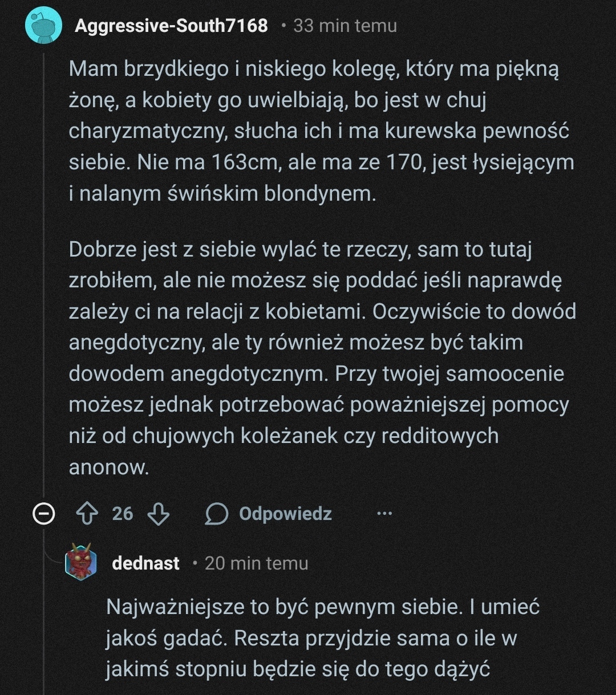
Task: Click the dednast red demon avatar
Action: [x=80, y=562]
